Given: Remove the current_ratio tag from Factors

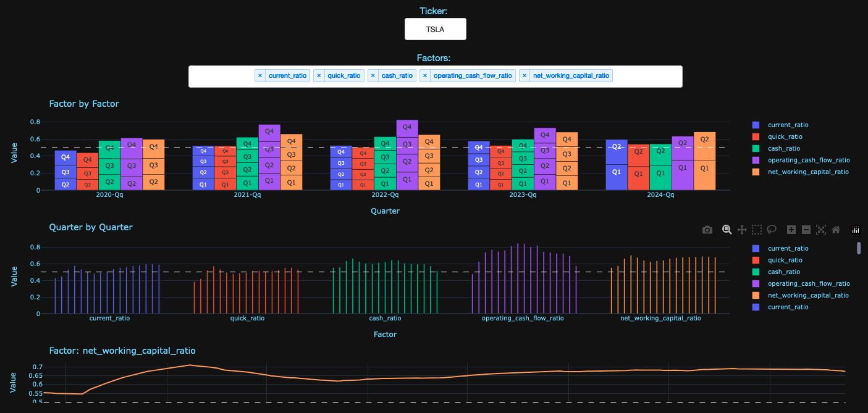Looking at the screenshot, I should tap(260, 76).
